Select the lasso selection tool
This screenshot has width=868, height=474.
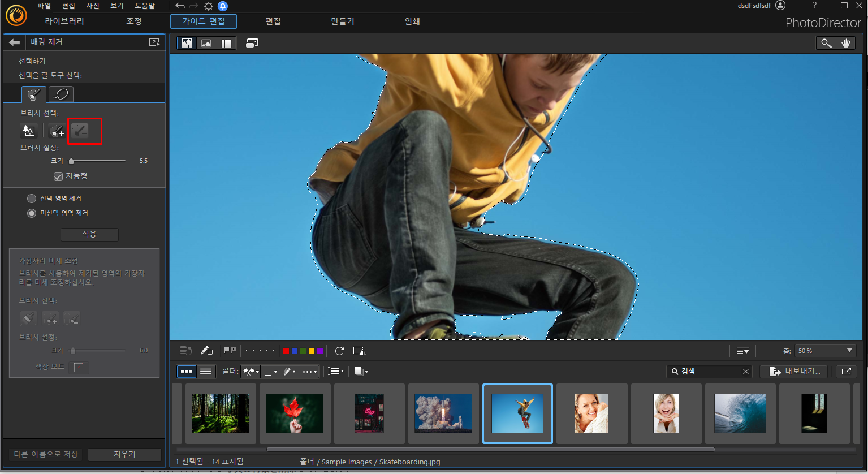pyautogui.click(x=61, y=94)
